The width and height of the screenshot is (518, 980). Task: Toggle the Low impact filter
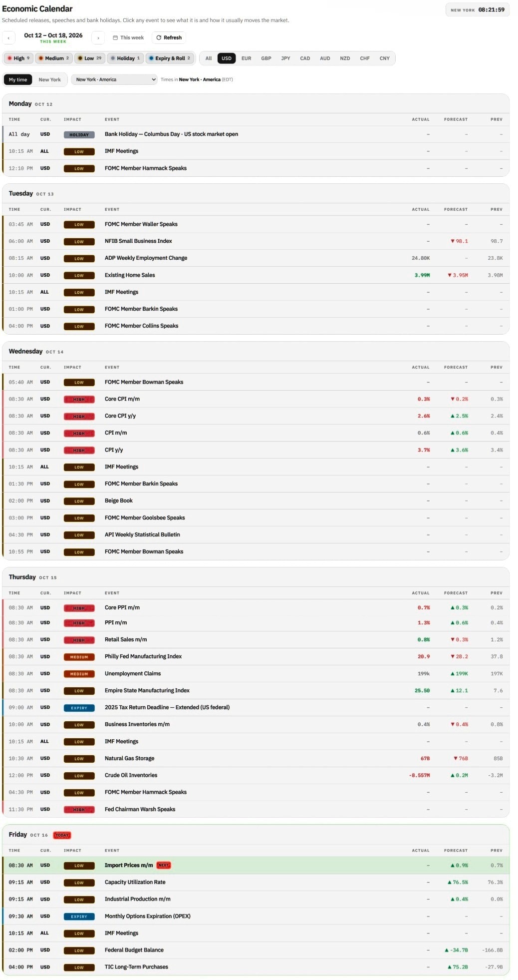[90, 58]
